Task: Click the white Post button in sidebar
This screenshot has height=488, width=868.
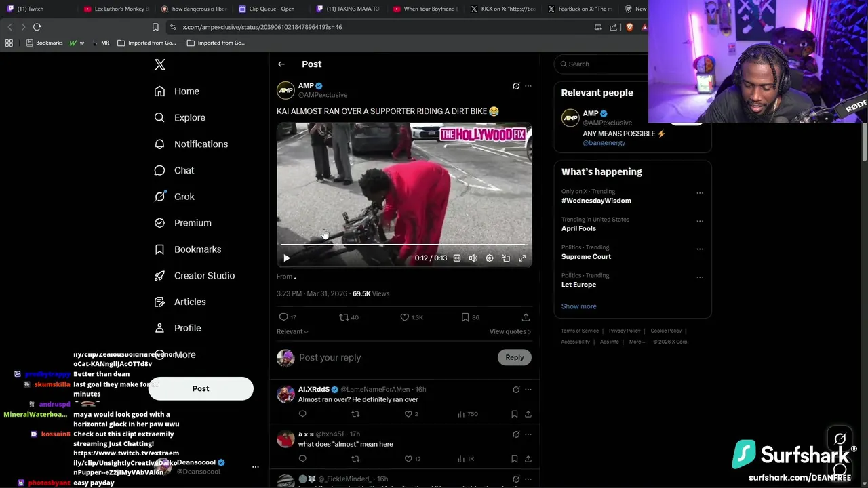Action: [201, 388]
